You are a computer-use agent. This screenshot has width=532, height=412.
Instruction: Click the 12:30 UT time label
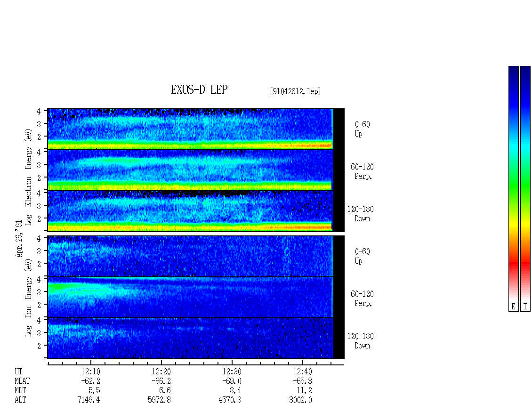pos(232,372)
